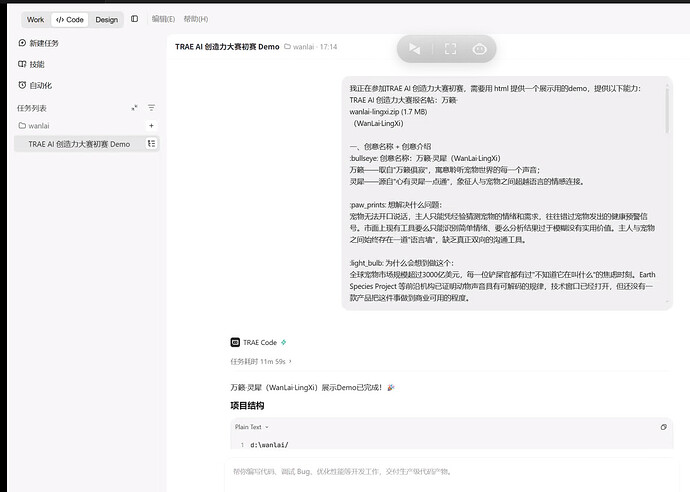Open the 自动化 section
This screenshot has height=492, width=690.
tap(40, 85)
